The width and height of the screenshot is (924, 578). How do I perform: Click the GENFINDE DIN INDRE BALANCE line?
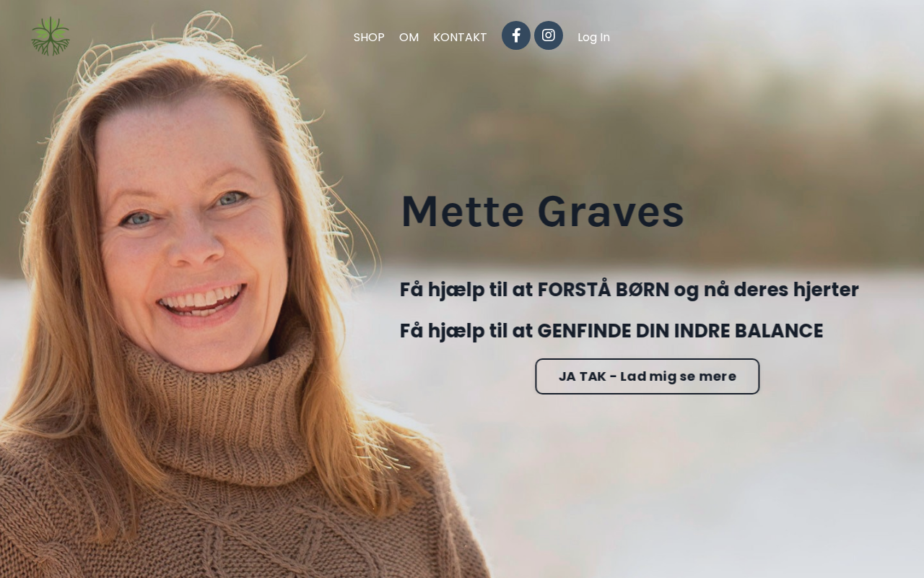(x=611, y=331)
